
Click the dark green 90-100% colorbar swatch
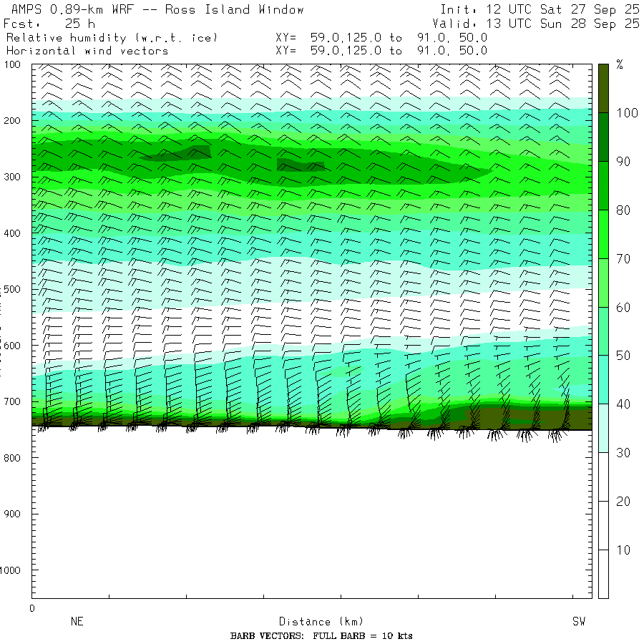603,137
